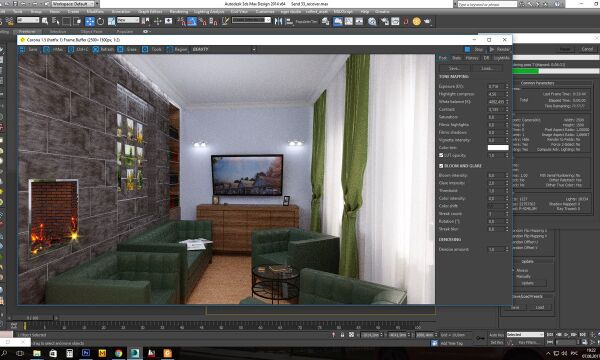Toggle the Spinner Snap icon
This screenshot has width=600, height=360.
point(214,21)
